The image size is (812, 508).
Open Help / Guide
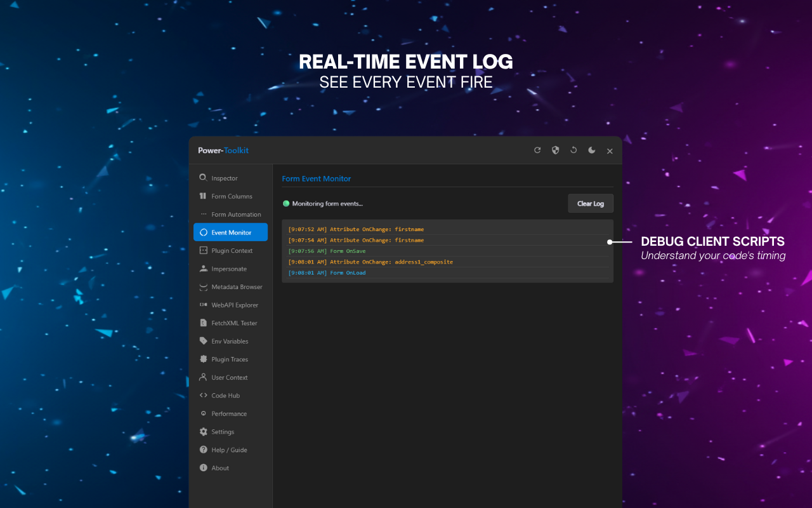click(227, 450)
